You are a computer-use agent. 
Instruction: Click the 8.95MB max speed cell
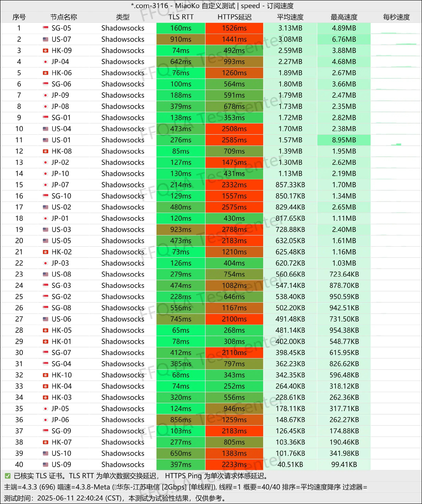point(344,140)
